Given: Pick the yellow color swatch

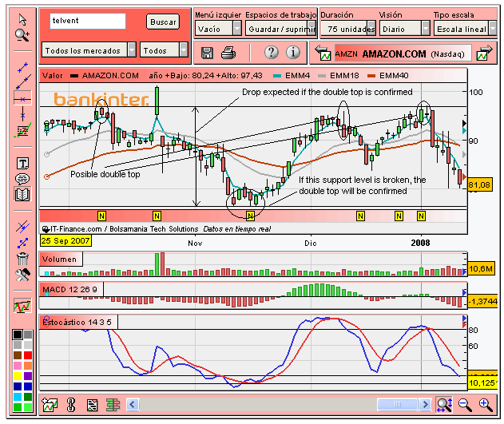Looking at the screenshot, I should 18,376.
